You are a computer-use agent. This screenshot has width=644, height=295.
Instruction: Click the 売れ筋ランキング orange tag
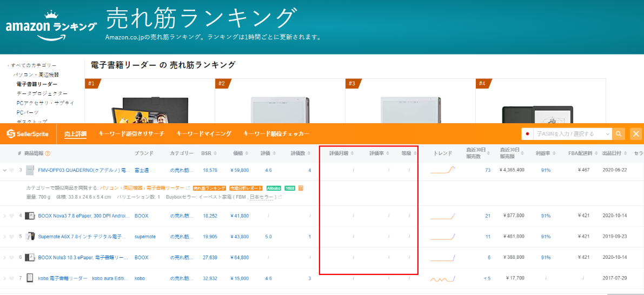click(209, 188)
